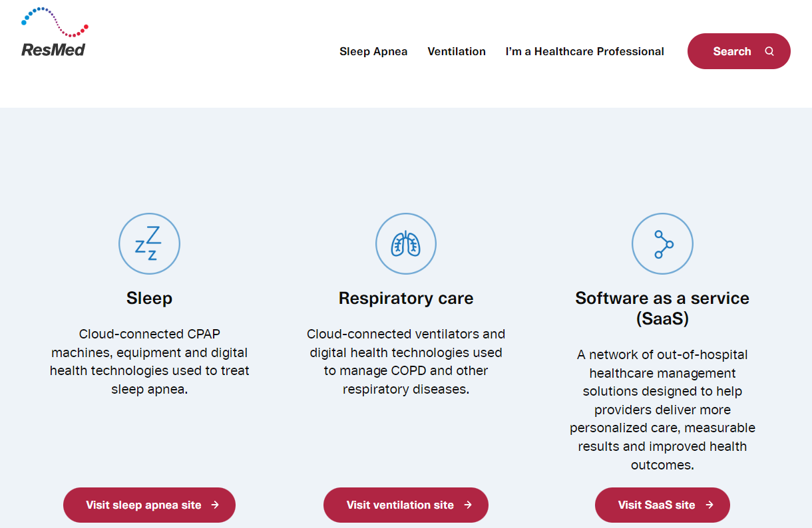Click the arrow on the SaaS site button
812x528 pixels.
click(710, 505)
